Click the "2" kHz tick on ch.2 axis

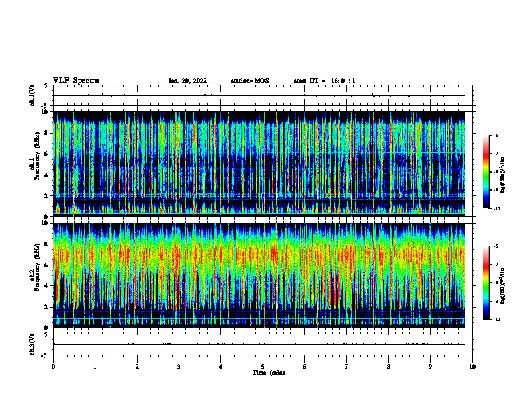tap(47, 307)
